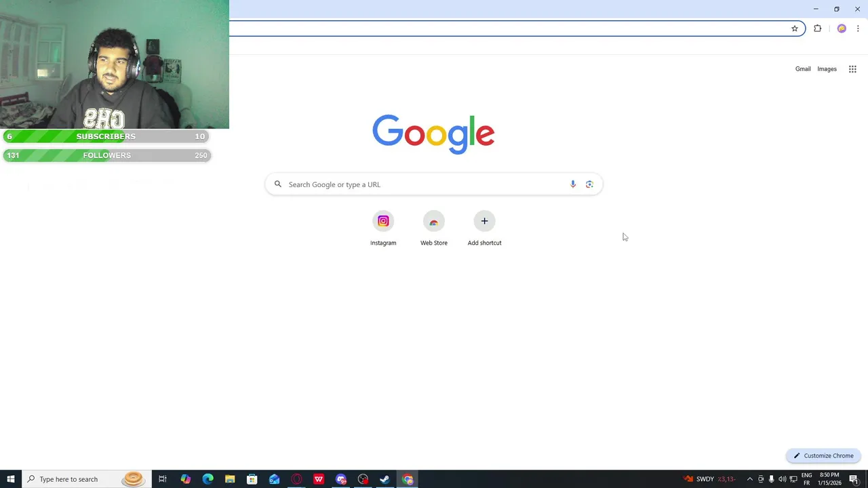868x488 pixels.
Task: Open the network tray icon
Action: pos(793,479)
